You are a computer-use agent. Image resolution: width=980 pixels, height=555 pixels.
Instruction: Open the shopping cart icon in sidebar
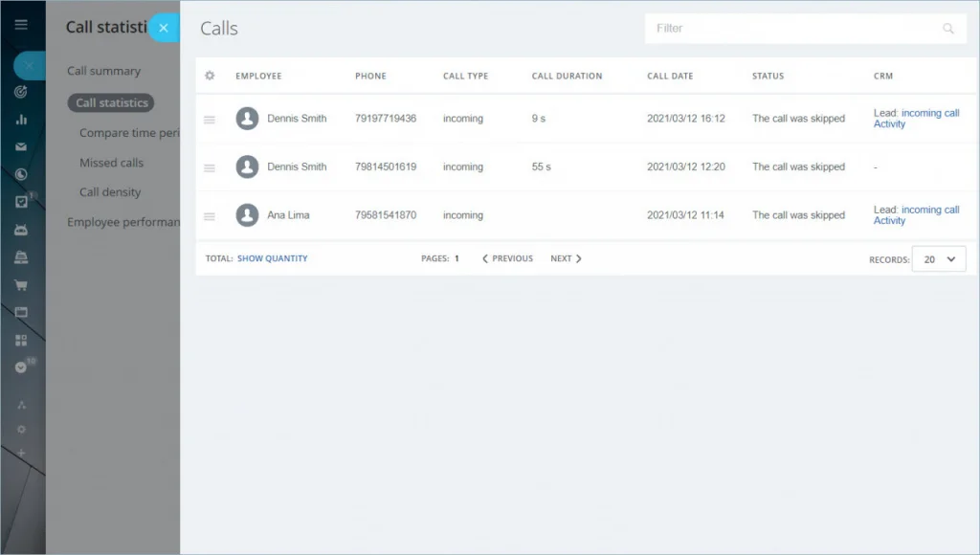click(x=21, y=285)
